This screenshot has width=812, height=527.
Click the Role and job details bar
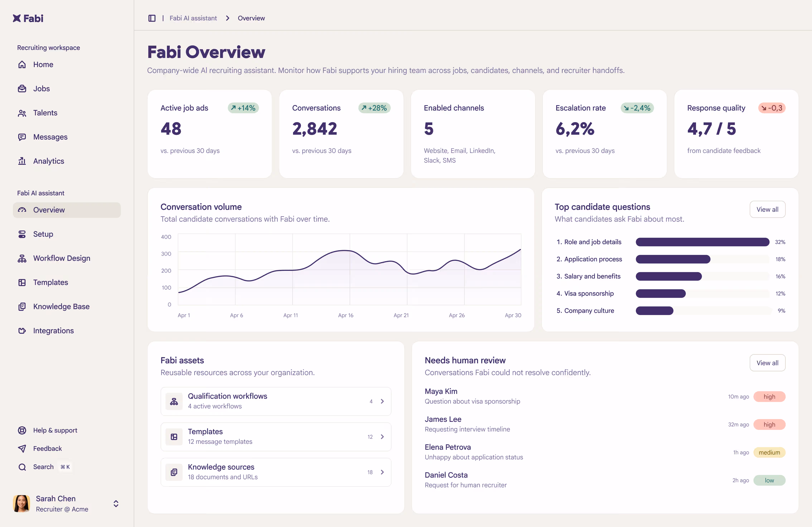pyautogui.click(x=702, y=242)
